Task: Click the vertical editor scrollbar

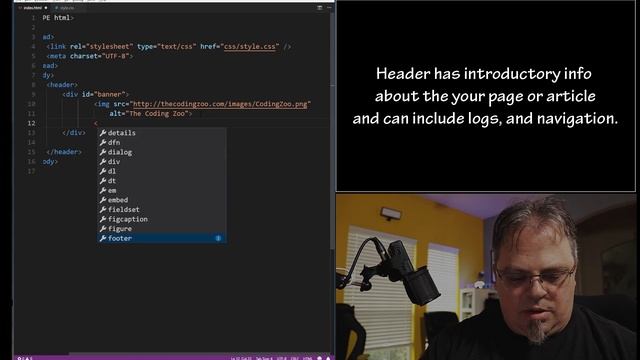Action: pyautogui.click(x=332, y=131)
